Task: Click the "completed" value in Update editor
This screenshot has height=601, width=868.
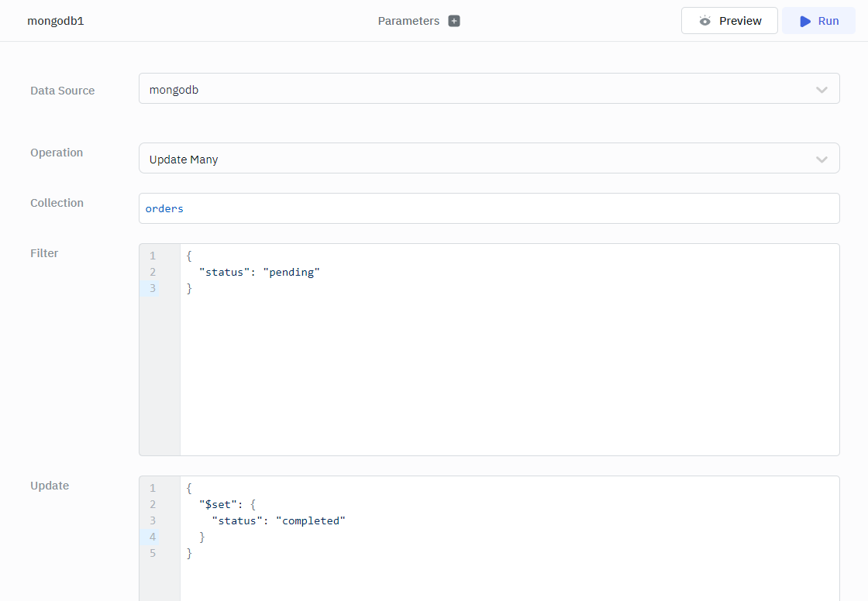Action: click(x=310, y=520)
